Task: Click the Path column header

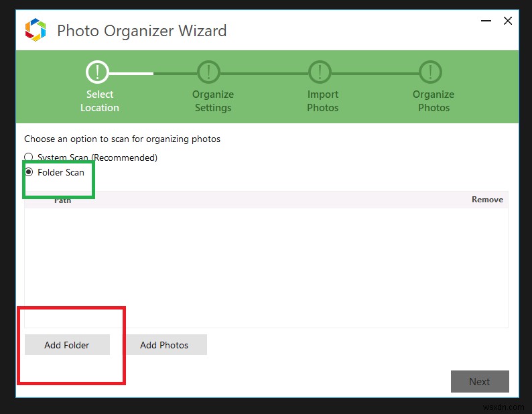Action: click(63, 200)
